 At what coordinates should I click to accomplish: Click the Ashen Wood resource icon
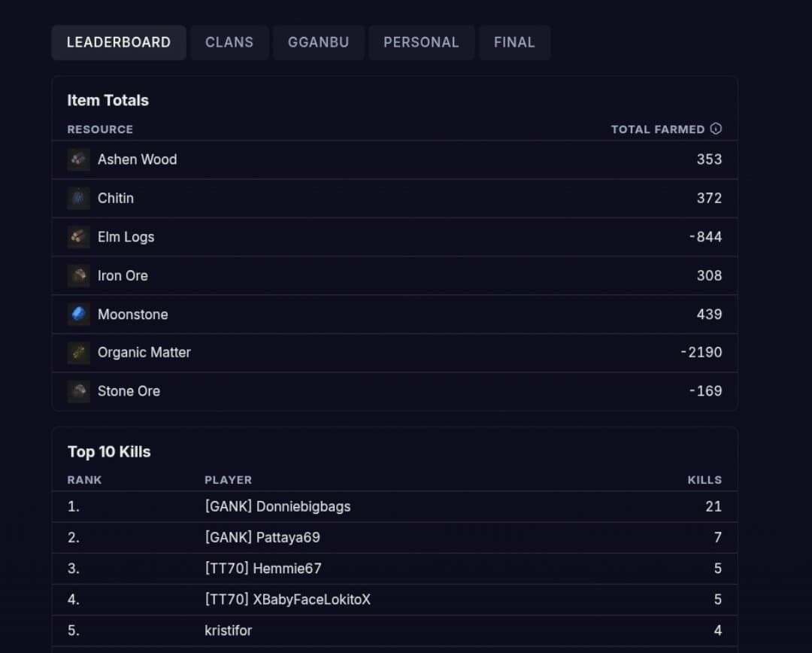(78, 159)
